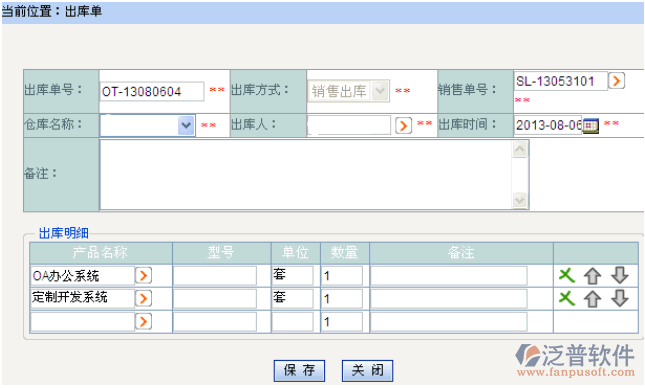Move OA办公系统 row down
The width and height of the screenshot is (645, 388).
619,275
